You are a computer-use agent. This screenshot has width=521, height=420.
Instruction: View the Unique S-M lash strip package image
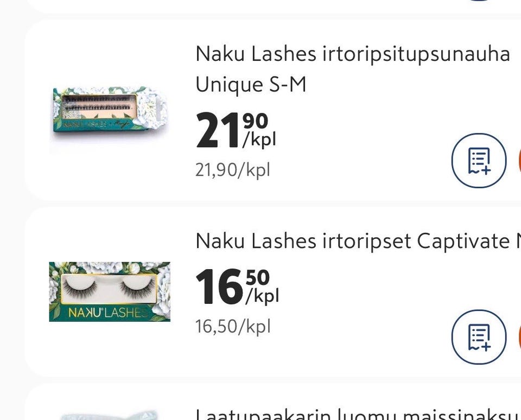[x=110, y=110]
